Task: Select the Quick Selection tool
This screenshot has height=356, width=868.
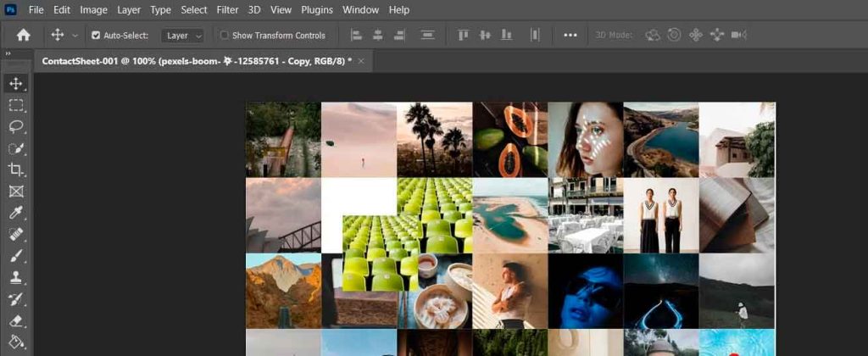Action: [x=16, y=148]
